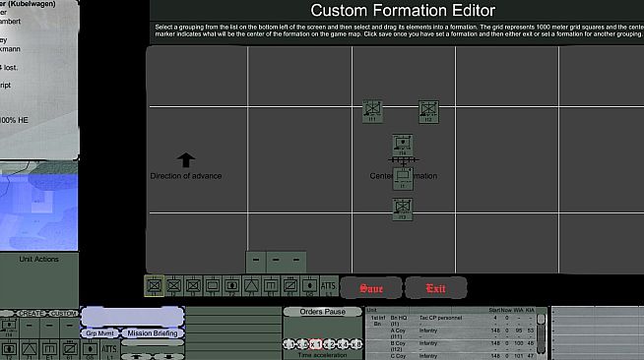Click the CREATE button

click(32, 313)
